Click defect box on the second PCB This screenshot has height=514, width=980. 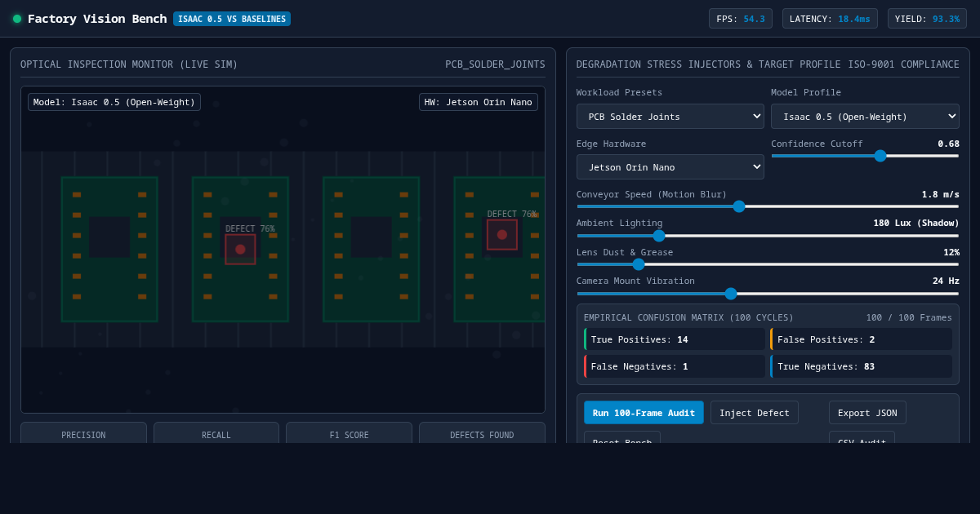pos(240,250)
